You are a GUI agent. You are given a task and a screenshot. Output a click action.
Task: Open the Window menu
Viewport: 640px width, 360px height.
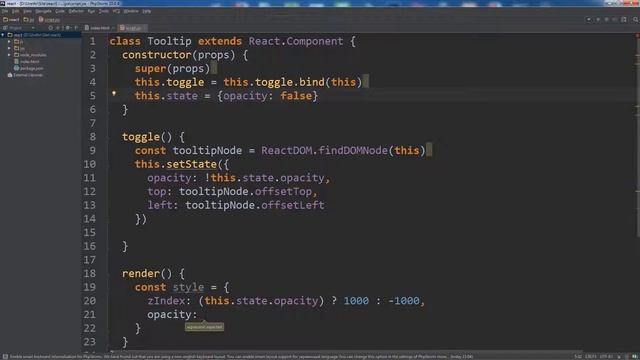point(131,11)
